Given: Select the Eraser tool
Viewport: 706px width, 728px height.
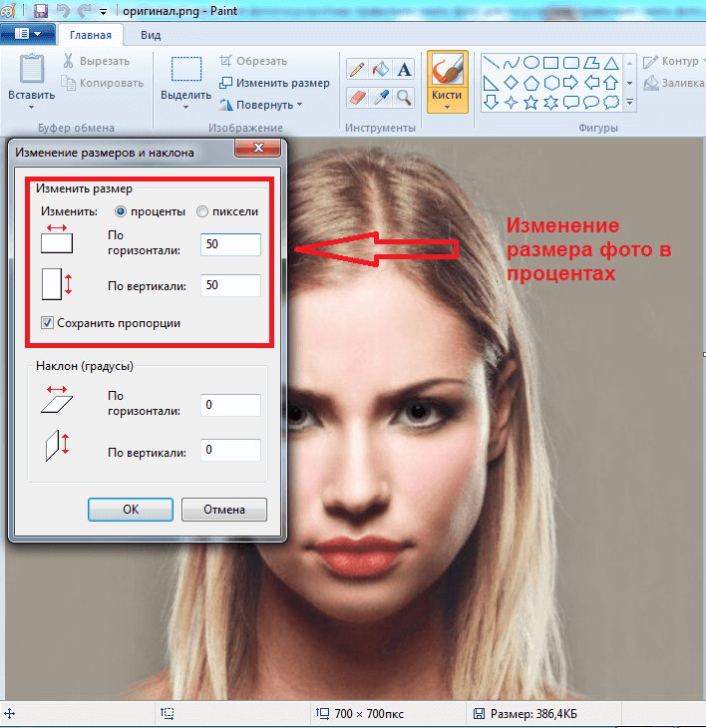Looking at the screenshot, I should click(357, 98).
